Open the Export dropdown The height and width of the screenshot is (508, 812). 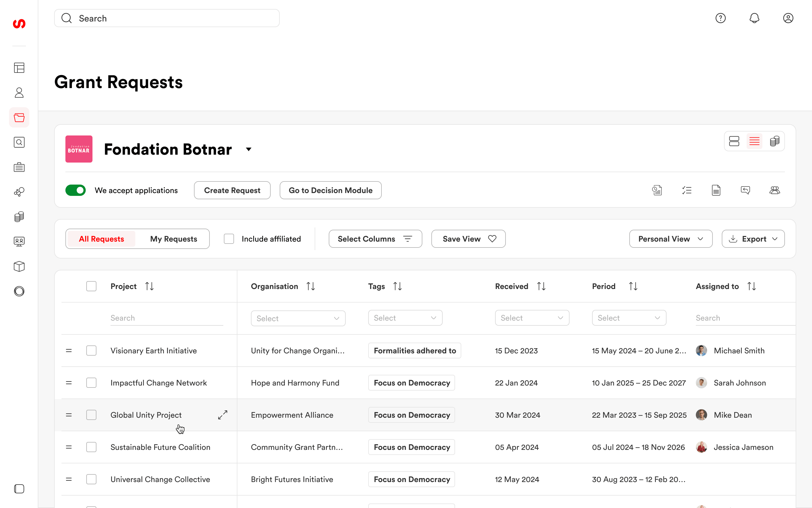pos(753,239)
